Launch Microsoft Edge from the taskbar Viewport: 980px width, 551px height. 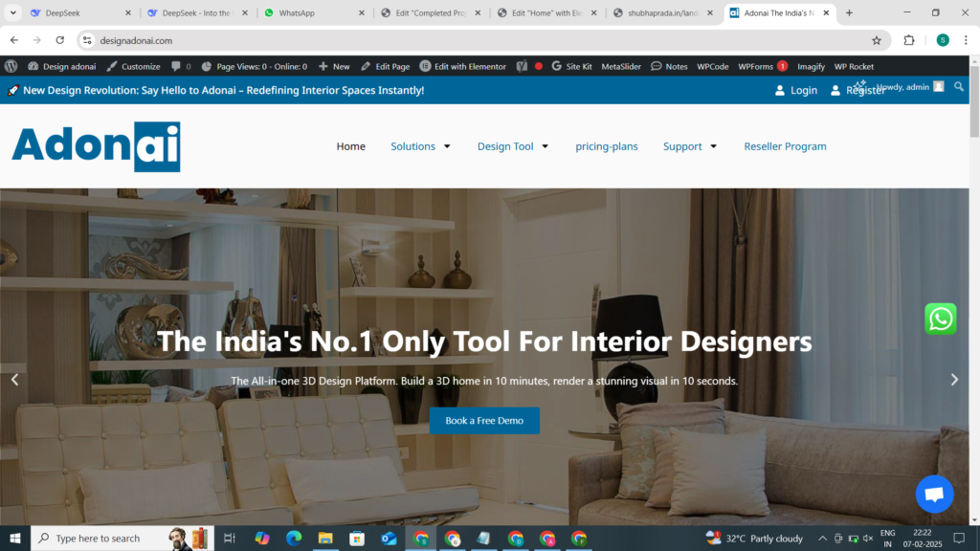[294, 538]
